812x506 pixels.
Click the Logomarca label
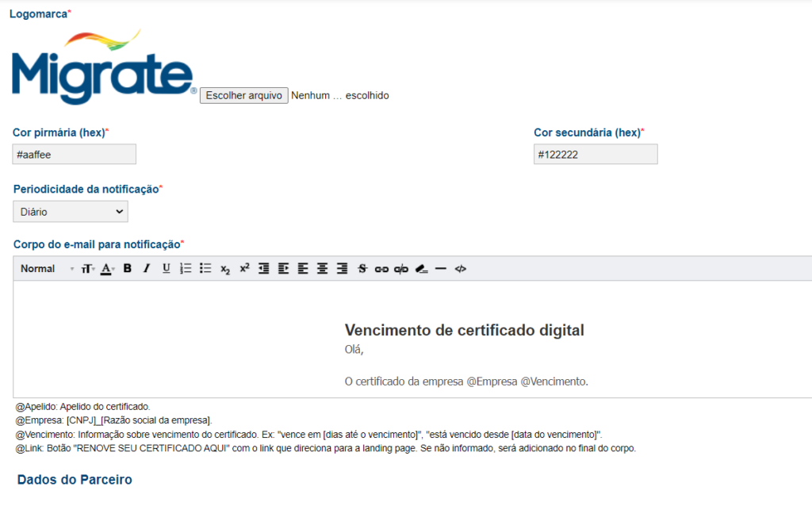coord(40,14)
